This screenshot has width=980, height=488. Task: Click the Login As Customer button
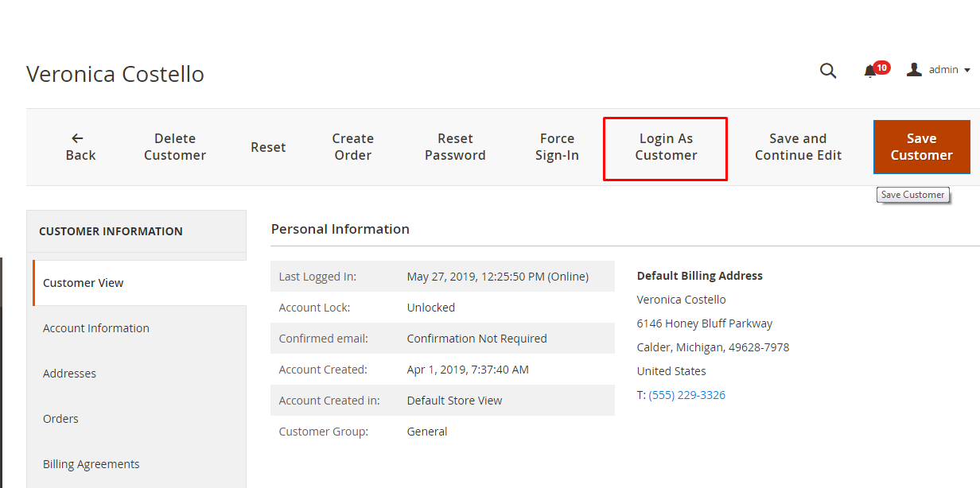(x=665, y=146)
